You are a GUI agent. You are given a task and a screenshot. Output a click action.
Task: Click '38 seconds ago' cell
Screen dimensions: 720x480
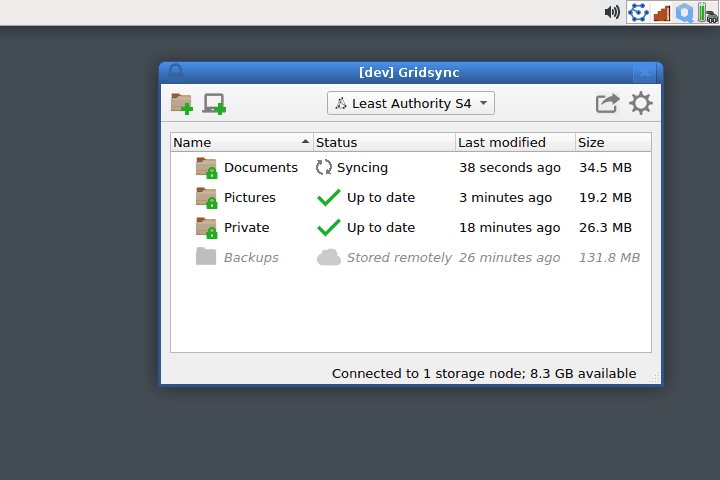(510, 168)
